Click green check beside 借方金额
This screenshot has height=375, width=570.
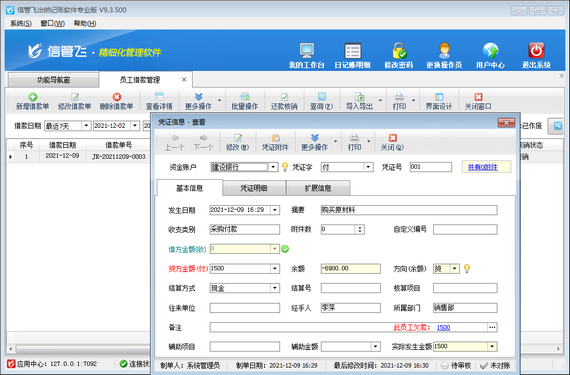285,249
